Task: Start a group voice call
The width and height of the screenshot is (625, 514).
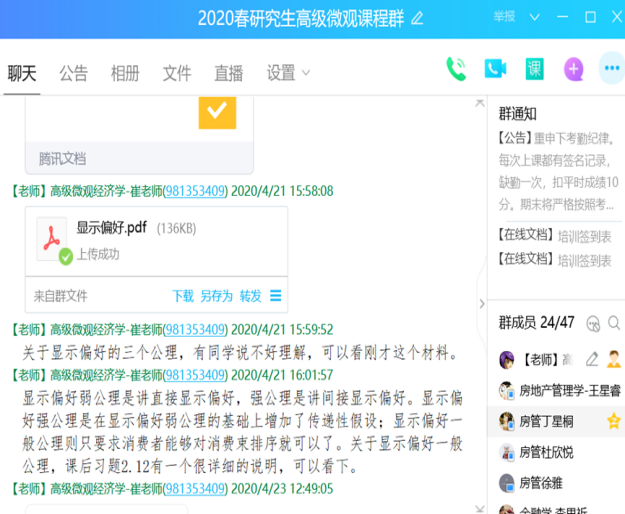Action: tap(456, 69)
